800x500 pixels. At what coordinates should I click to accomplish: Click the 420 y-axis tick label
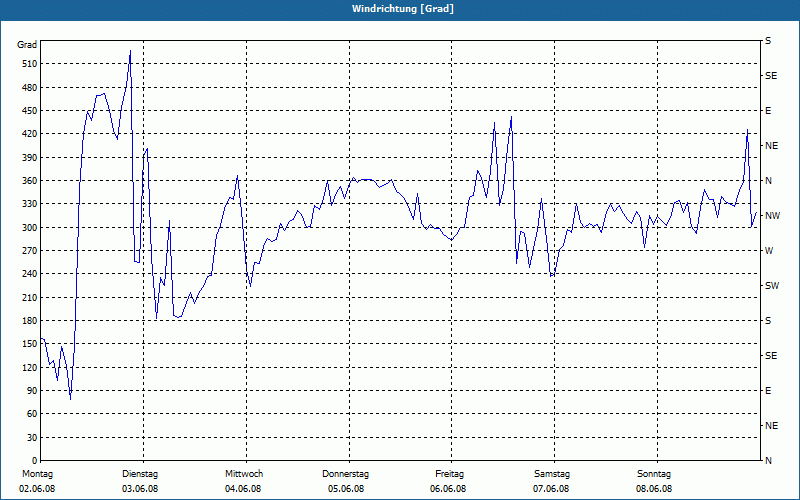point(29,134)
